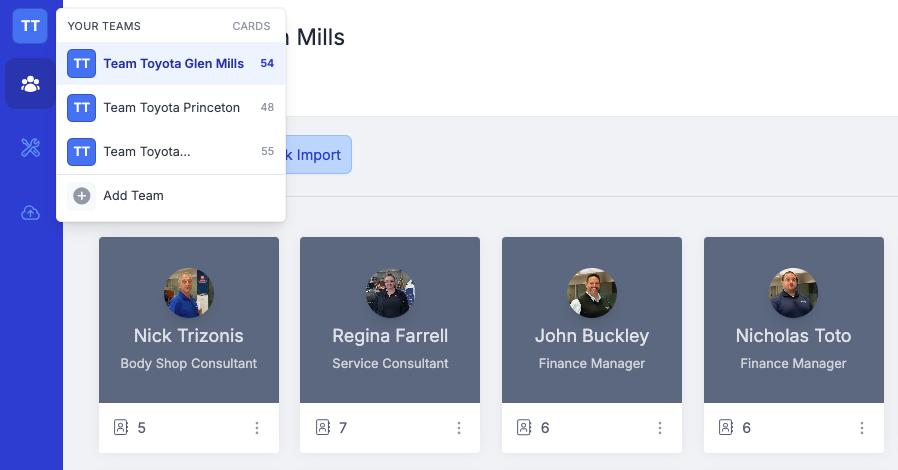Select Team Toyota Glen Mills team
898x470 pixels.
171,64
